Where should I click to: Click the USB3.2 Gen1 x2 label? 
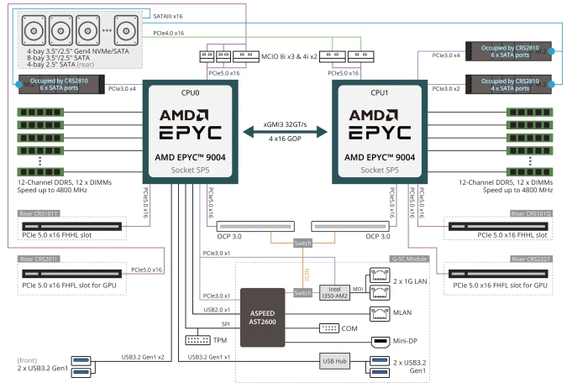click(143, 357)
